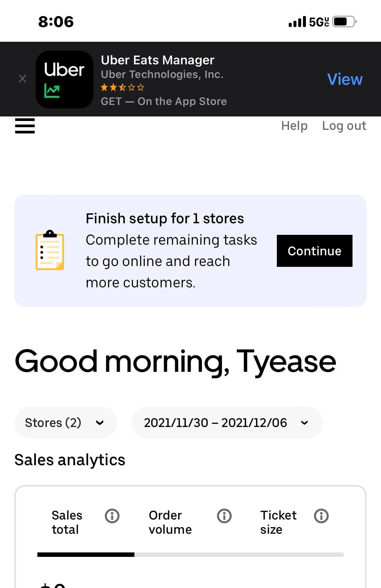381x588 pixels.
Task: Open the Help page
Action: click(x=294, y=126)
